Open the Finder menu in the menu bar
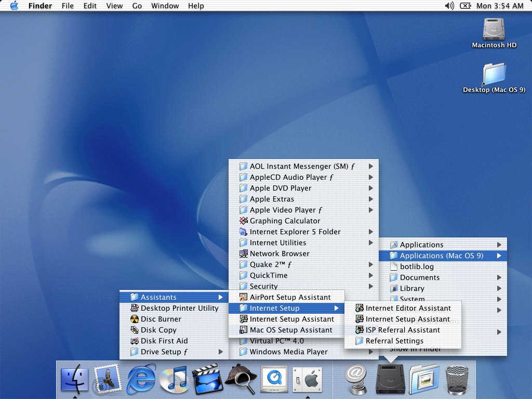The image size is (532, 399). (x=40, y=6)
